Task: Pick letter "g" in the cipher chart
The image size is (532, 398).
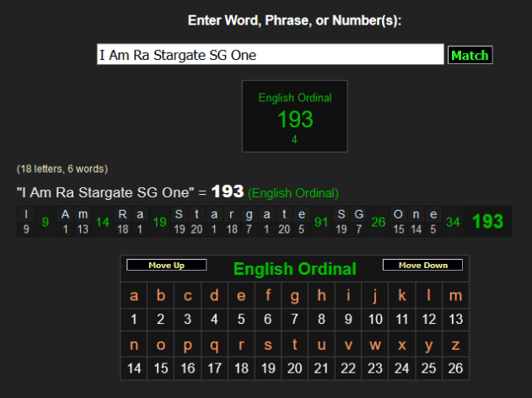Action: 294,296
